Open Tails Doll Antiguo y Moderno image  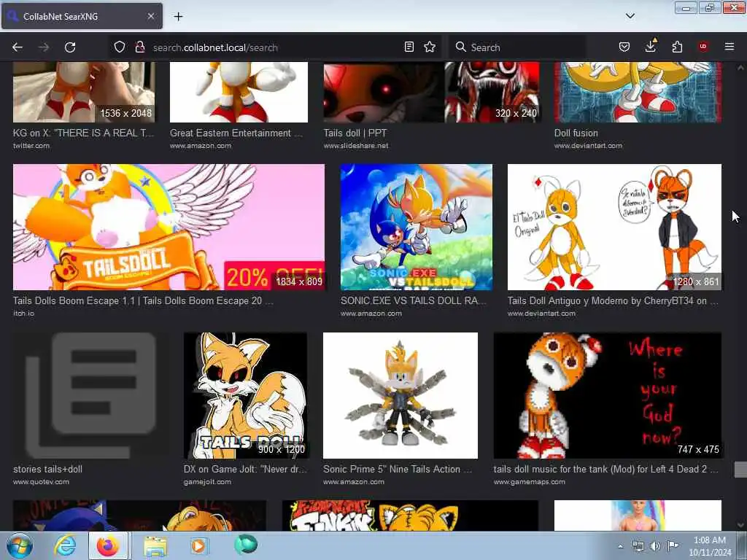pos(614,227)
